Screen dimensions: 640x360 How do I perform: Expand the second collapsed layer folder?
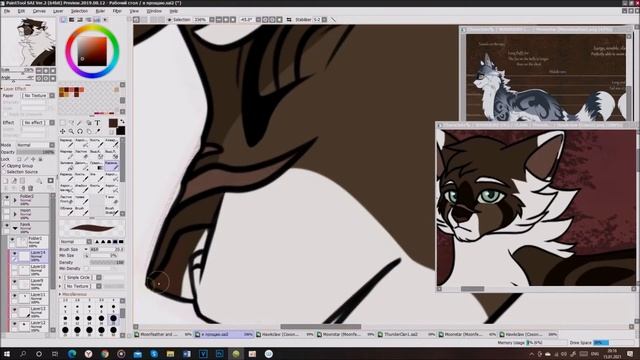15,214
